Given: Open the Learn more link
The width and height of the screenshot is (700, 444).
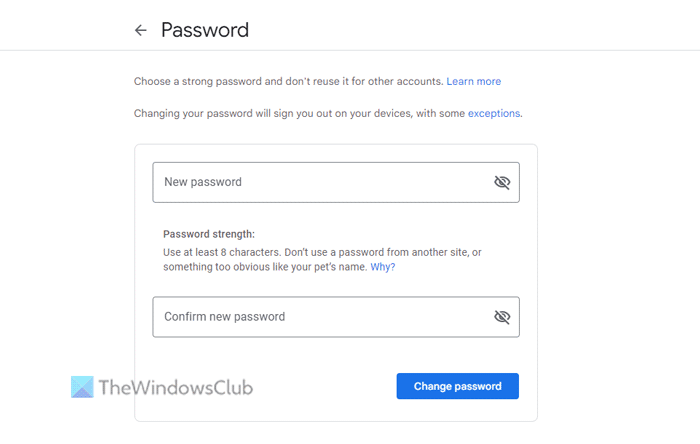Looking at the screenshot, I should click(x=474, y=81).
